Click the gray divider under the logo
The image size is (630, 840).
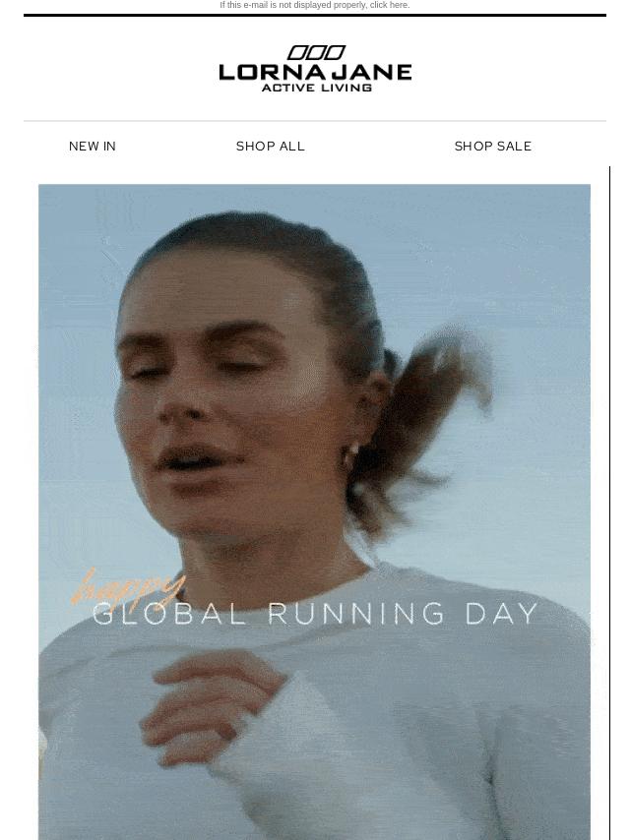pyautogui.click(x=315, y=121)
